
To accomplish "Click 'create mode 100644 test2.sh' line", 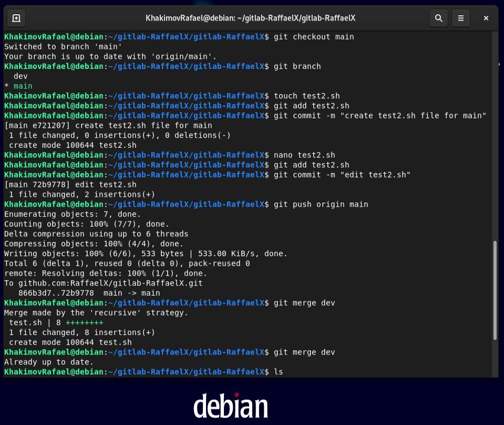I will (73, 145).
